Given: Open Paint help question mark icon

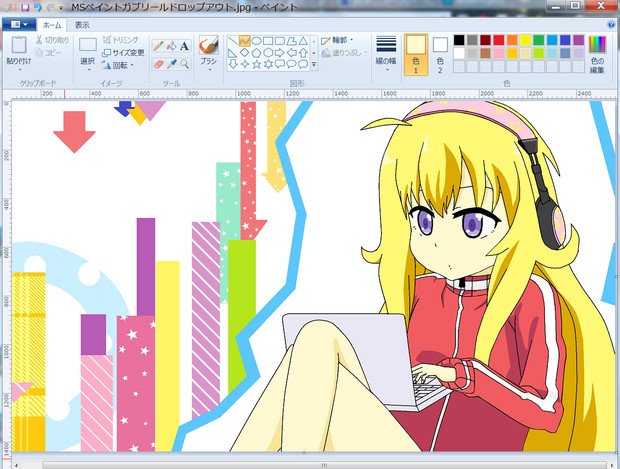Looking at the screenshot, I should (611, 25).
